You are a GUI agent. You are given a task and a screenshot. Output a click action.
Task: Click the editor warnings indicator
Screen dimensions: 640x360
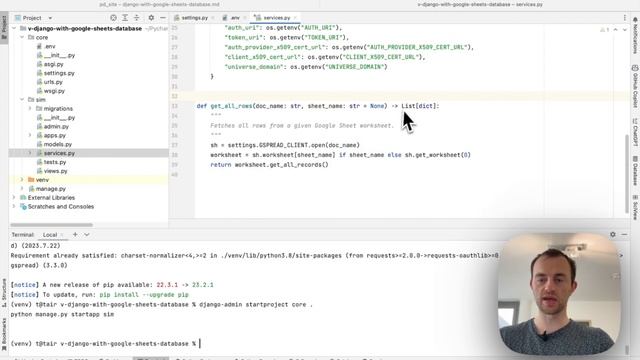tap(604, 30)
